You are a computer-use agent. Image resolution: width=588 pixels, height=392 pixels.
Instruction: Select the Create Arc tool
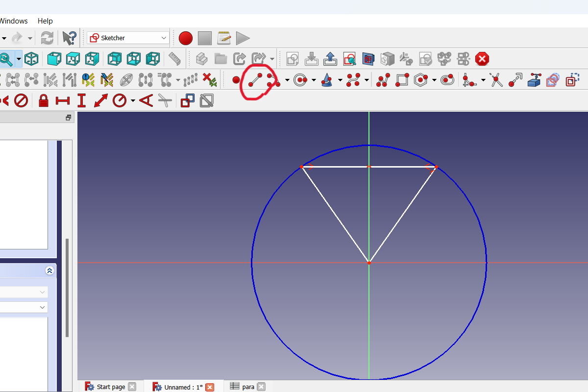(273, 80)
